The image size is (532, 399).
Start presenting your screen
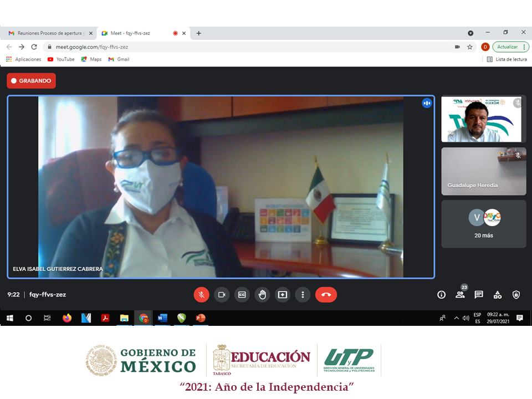coord(283,295)
